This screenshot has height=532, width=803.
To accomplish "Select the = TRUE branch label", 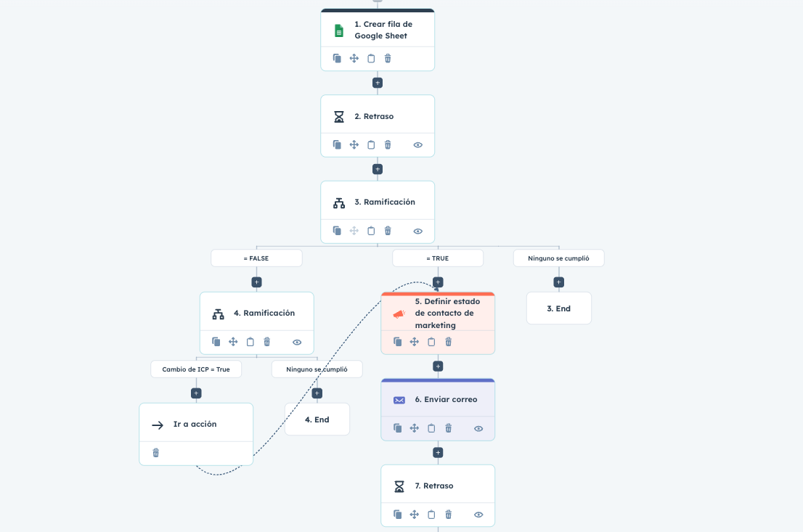I will (438, 258).
